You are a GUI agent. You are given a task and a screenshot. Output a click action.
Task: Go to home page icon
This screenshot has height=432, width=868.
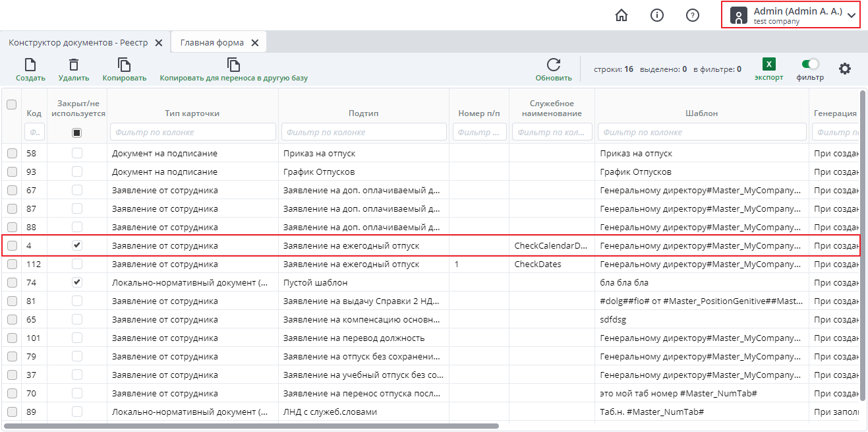click(621, 15)
